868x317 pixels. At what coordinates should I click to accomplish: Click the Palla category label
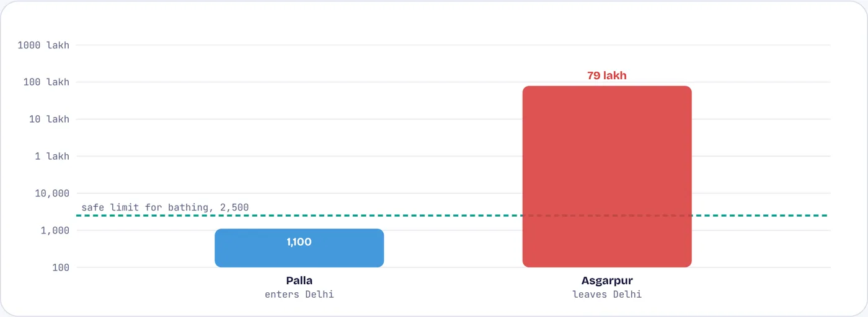[x=299, y=280]
